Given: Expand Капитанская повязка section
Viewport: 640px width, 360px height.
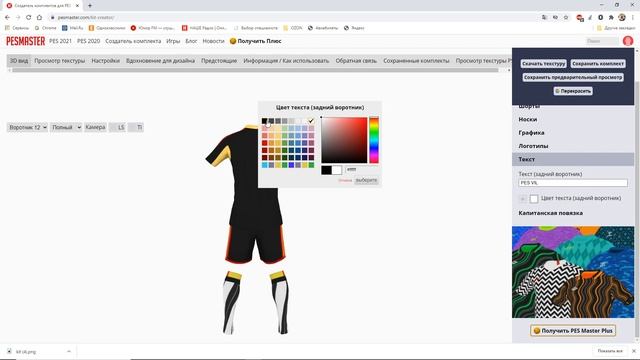Looking at the screenshot, I should [x=573, y=213].
